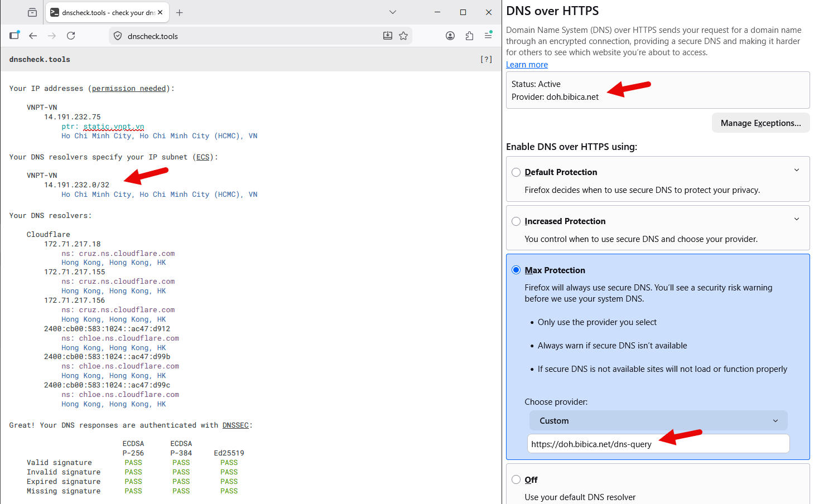Click the ECS link
Image resolution: width=814 pixels, height=504 pixels.
(203, 157)
